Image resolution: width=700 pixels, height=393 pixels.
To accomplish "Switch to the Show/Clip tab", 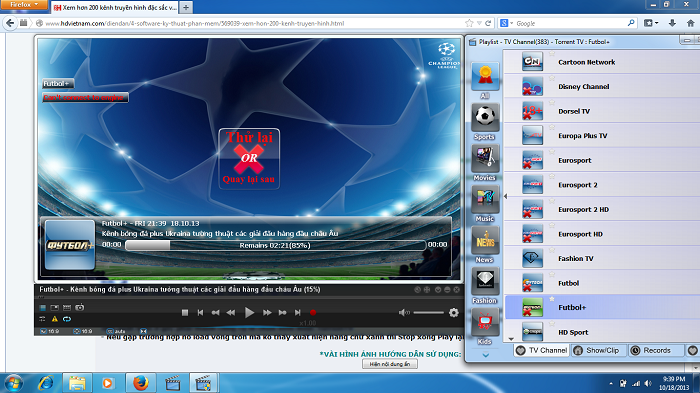I will 597,351.
